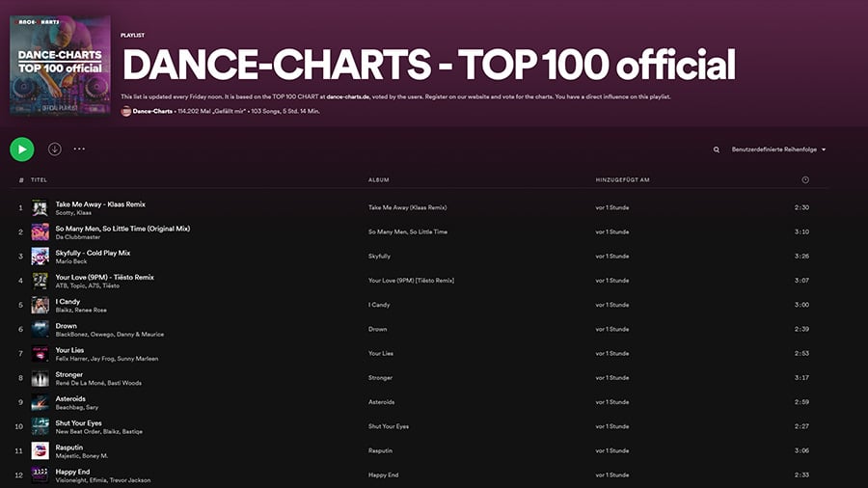
Task: Open artists ATB, Topic, A7S, Tiësto
Action: [88, 286]
